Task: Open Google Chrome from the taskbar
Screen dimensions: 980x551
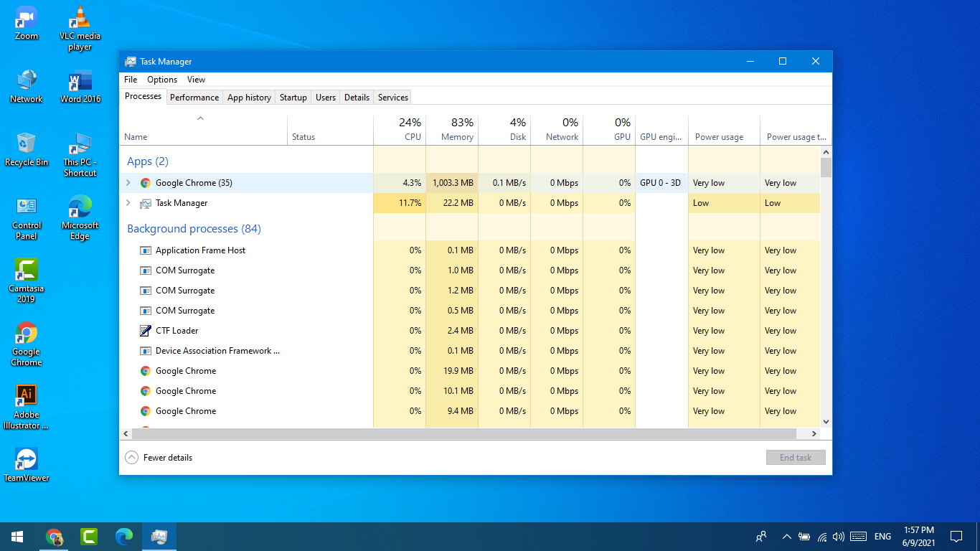Action: click(x=55, y=536)
